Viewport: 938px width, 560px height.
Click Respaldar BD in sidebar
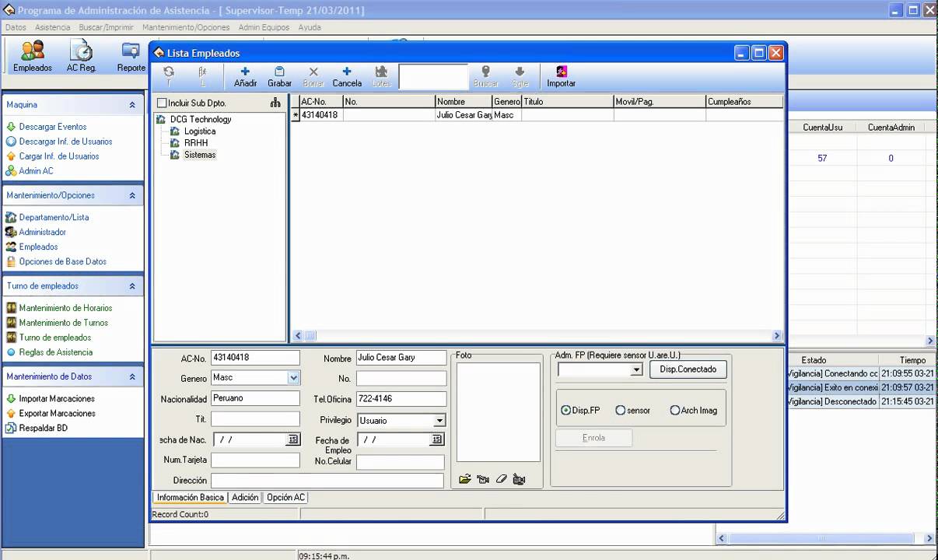(43, 428)
